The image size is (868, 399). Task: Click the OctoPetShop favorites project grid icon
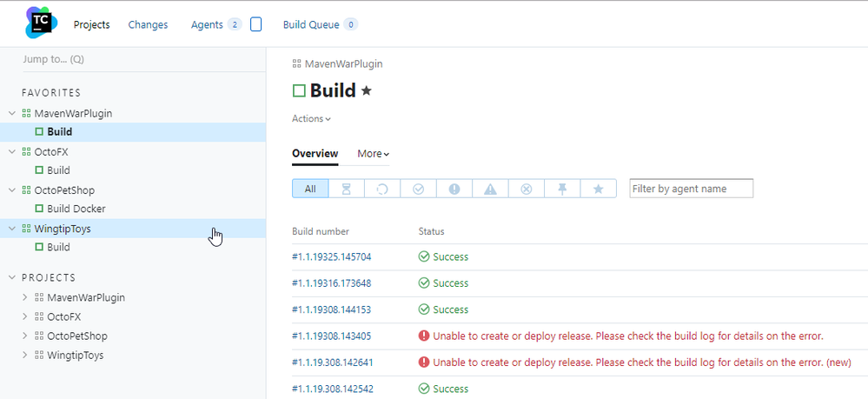pos(26,190)
